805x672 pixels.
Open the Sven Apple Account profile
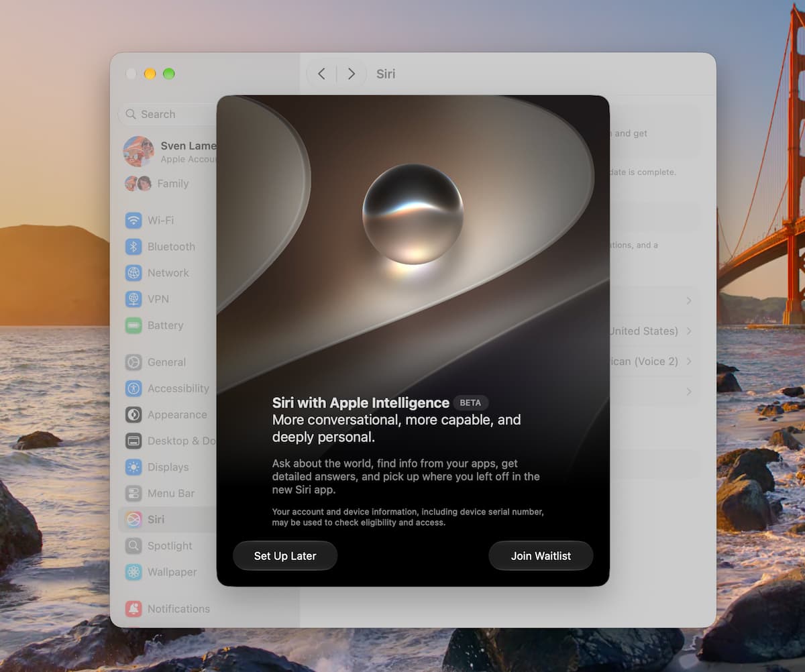(170, 152)
